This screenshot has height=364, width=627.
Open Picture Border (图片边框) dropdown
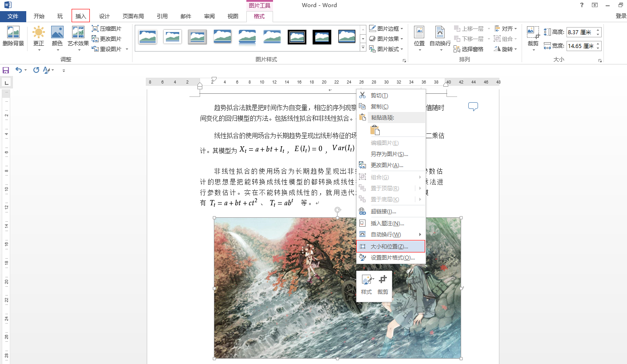386,28
